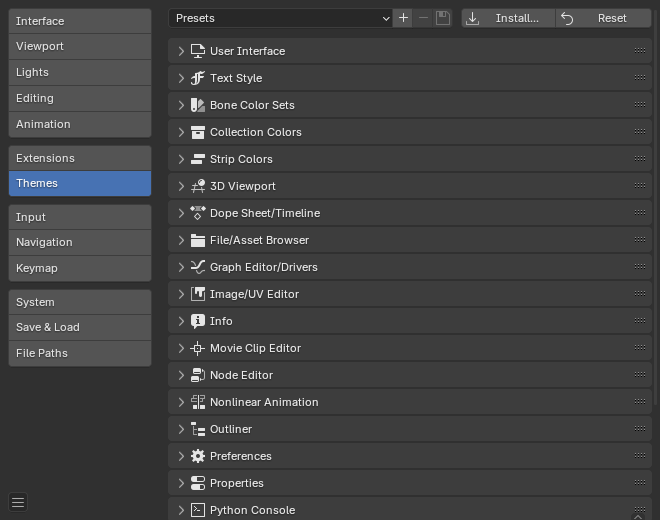
Task: Click the add preset plus icon
Action: pyautogui.click(x=403, y=18)
